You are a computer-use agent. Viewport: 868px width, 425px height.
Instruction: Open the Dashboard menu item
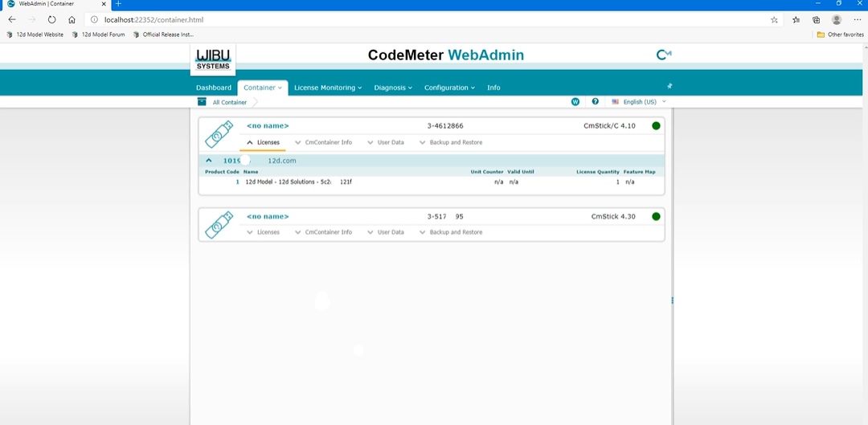214,88
